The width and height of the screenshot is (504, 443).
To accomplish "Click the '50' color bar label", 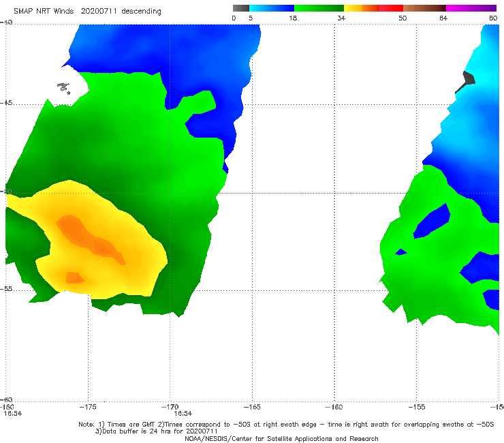I will (403, 18).
